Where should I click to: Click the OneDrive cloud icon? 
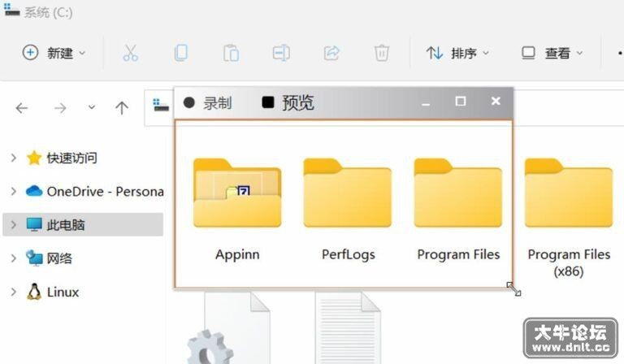34,191
